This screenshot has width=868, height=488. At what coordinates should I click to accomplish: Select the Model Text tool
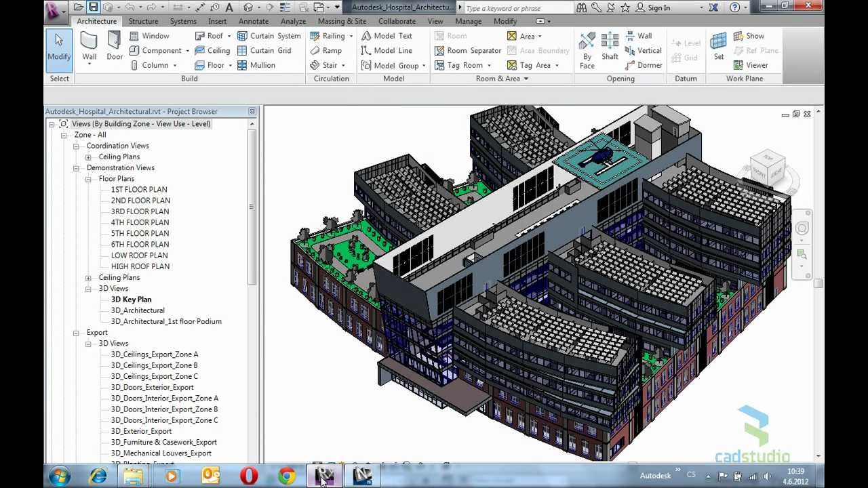point(387,36)
